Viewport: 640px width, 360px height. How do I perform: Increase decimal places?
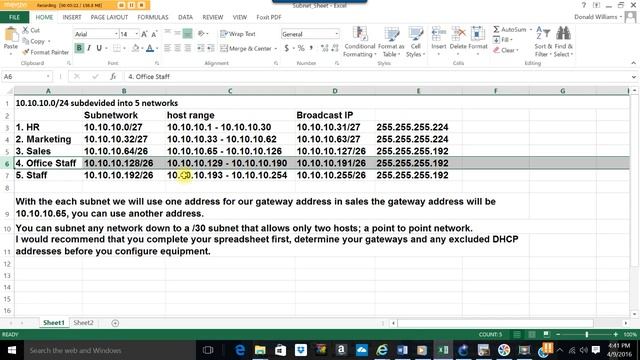[324, 48]
